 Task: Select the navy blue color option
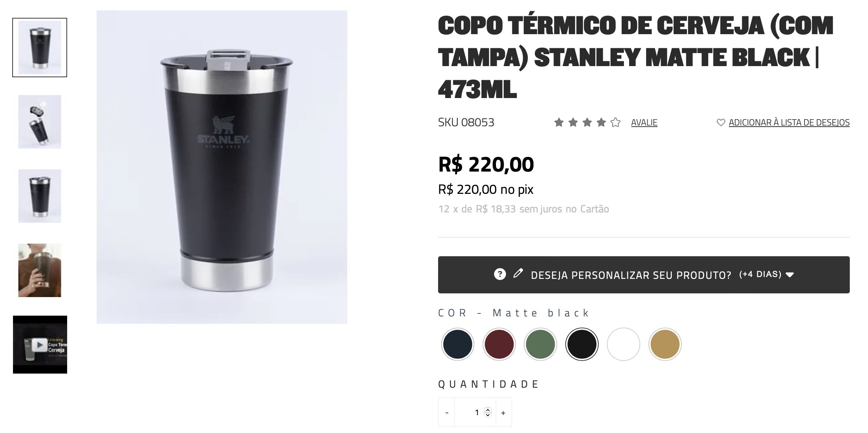457,344
